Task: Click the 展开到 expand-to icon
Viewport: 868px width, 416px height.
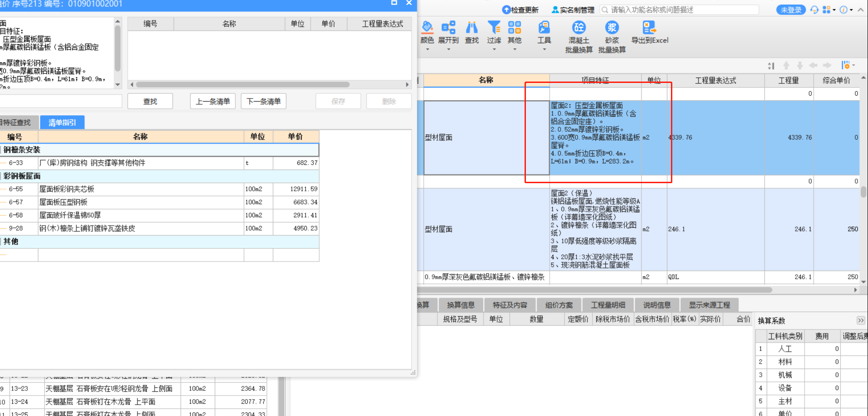Action: click(448, 28)
